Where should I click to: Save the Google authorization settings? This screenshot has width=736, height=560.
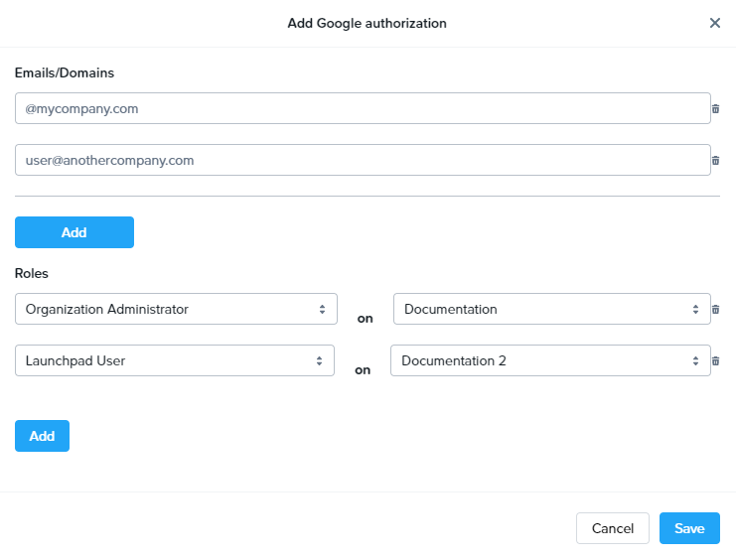coord(689,528)
